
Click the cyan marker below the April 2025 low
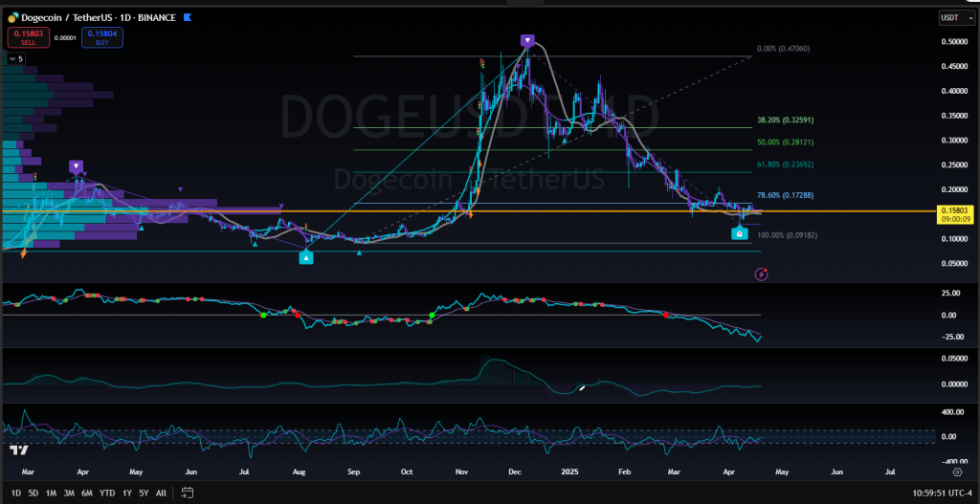[x=740, y=233]
